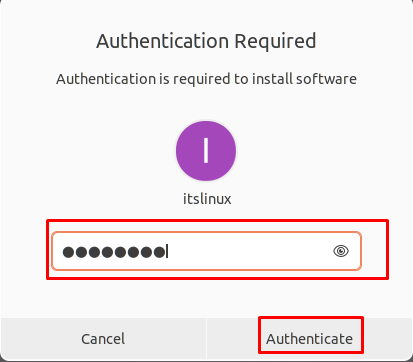Confirm with the Authenticate button

click(310, 339)
